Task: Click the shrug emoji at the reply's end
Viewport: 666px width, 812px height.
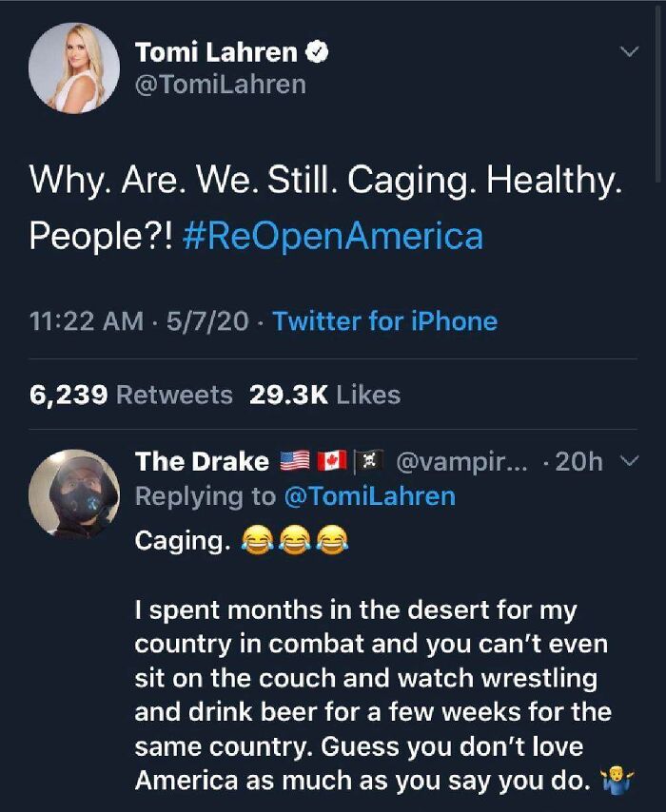Action: coord(617,779)
